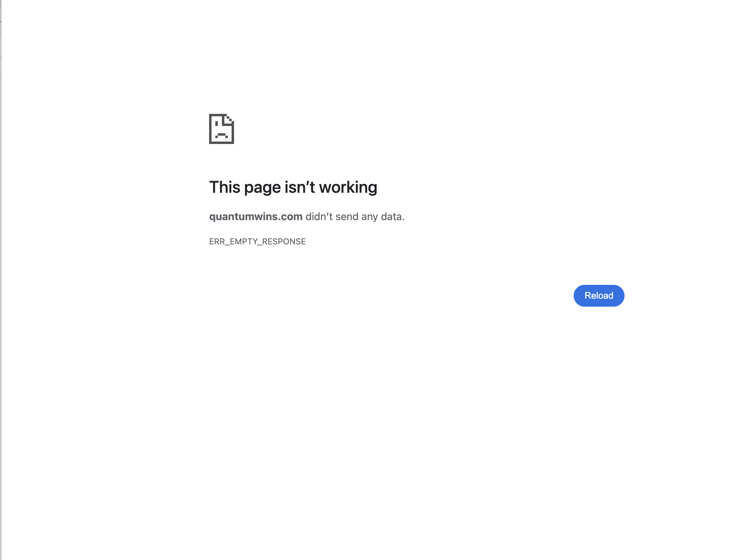Screen dimensions: 736x560
Task: Click the word 'send' in the error message
Action: pos(347,217)
